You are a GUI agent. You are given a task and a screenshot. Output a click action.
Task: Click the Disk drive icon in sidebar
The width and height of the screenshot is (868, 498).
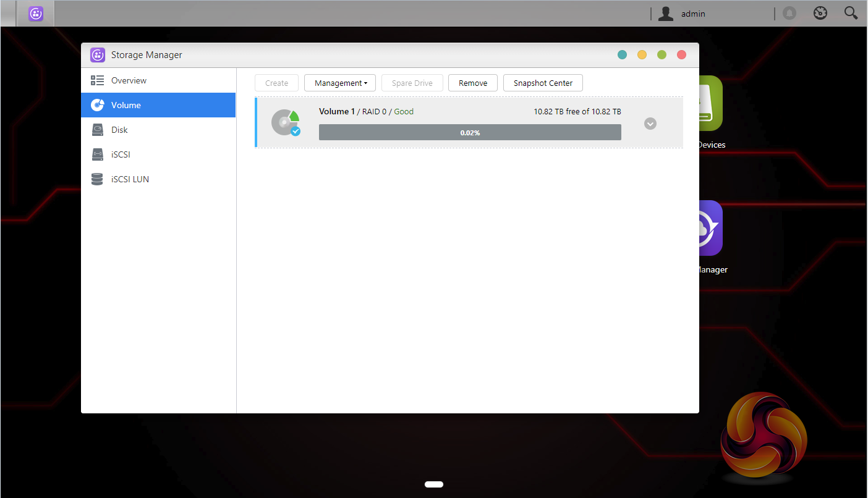tap(97, 130)
